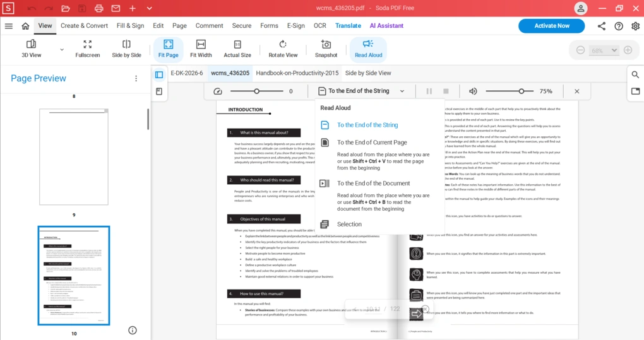This screenshot has height=340, width=644.
Task: Pause the read aloud playback
Action: click(429, 91)
